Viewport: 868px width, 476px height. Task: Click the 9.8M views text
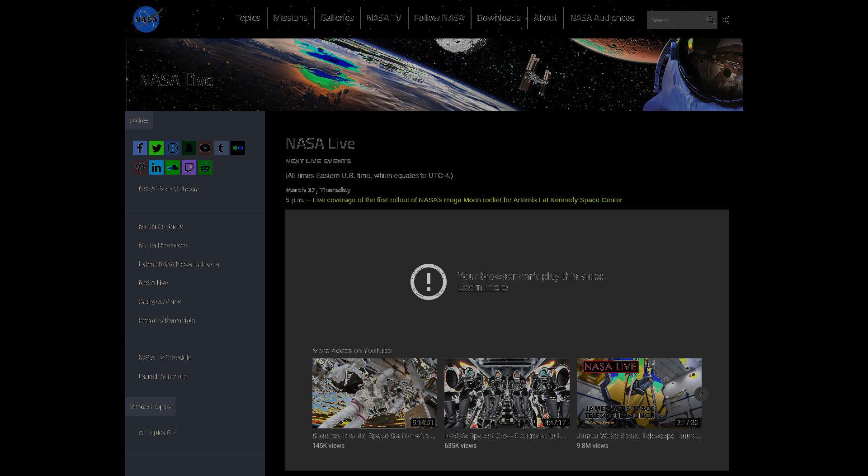592,446
